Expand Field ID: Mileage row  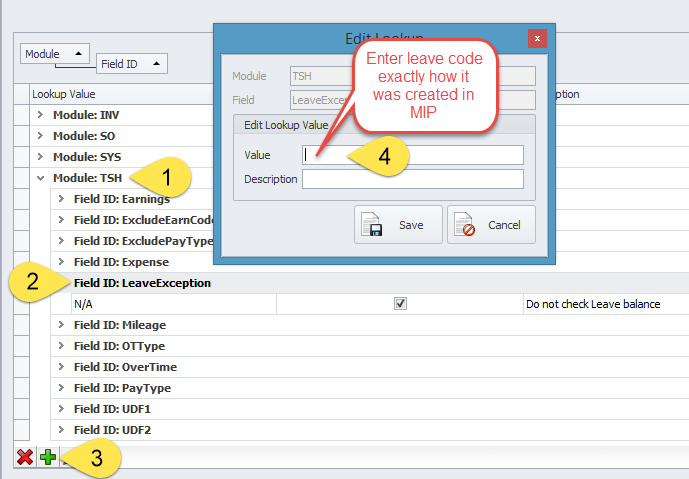click(62, 325)
